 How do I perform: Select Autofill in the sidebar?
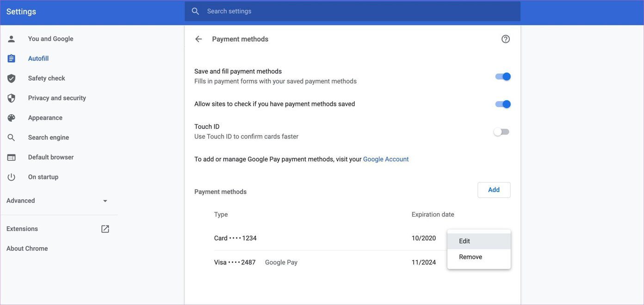[x=38, y=59]
